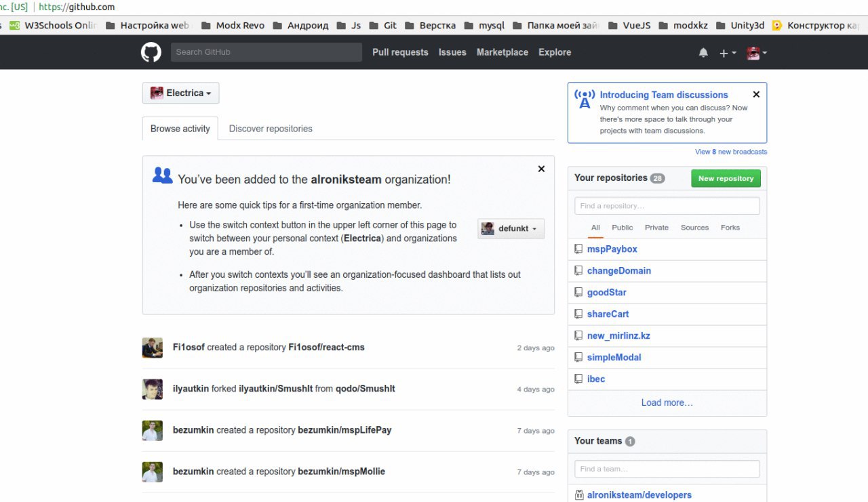This screenshot has width=868, height=502.
Task: Click the simpleModal repository book icon
Action: pos(578,358)
